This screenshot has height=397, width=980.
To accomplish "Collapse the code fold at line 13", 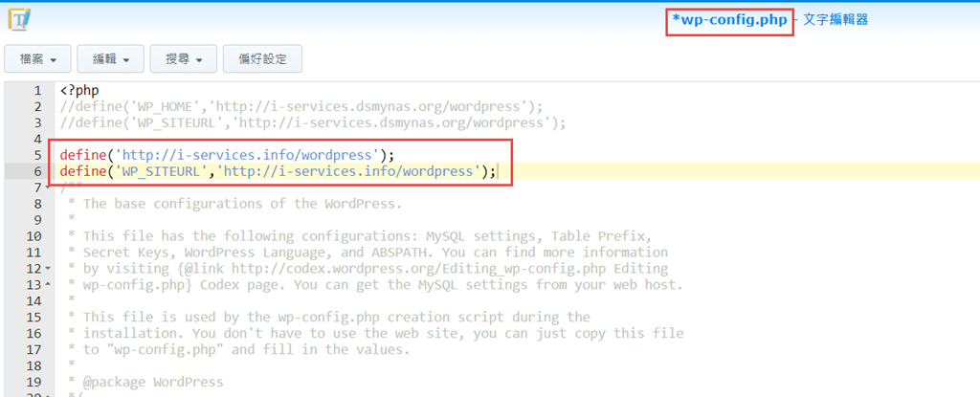I will coord(48,285).
